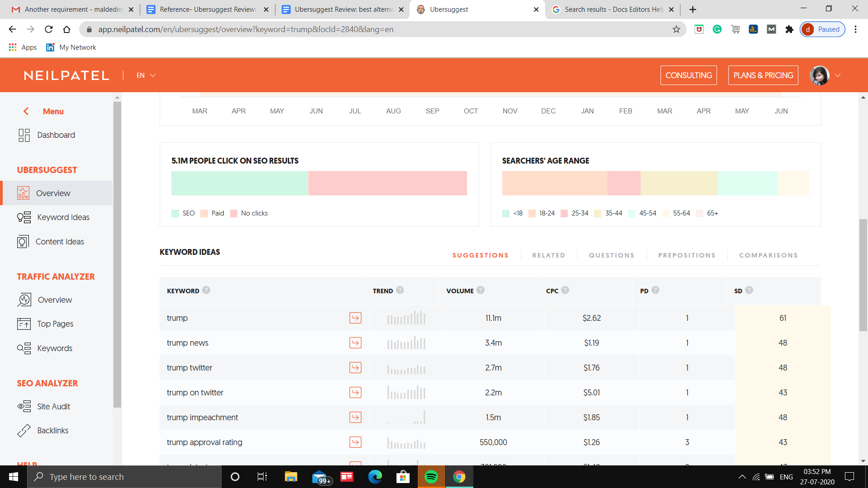Open Apps bookmark shortcut

click(23, 47)
